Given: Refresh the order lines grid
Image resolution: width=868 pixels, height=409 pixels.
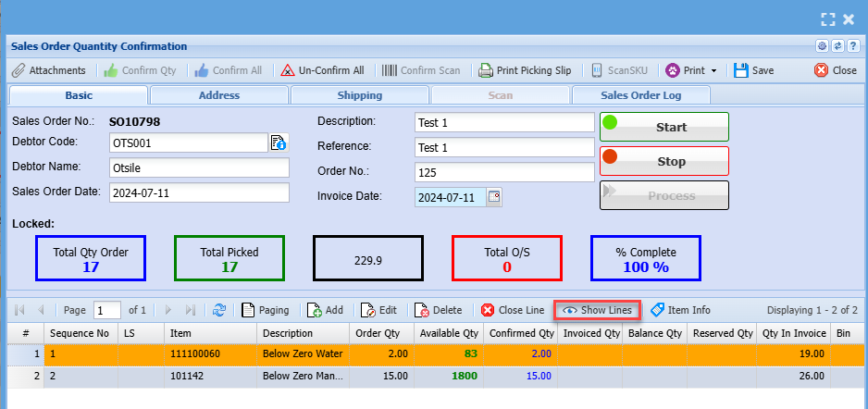Looking at the screenshot, I should pos(219,310).
